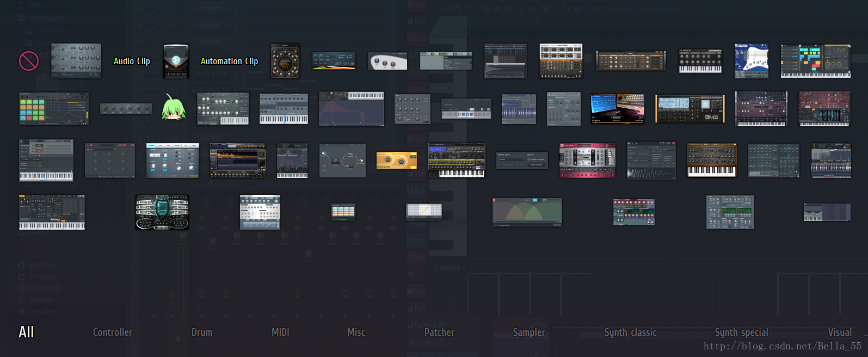Choose the Fruity Dance green-haired character icon
Screen dimensions: 868x357
click(x=174, y=108)
